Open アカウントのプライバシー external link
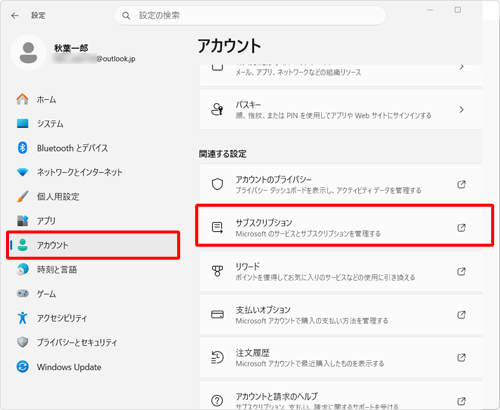Screen dimensions: 500x410 [461, 184]
